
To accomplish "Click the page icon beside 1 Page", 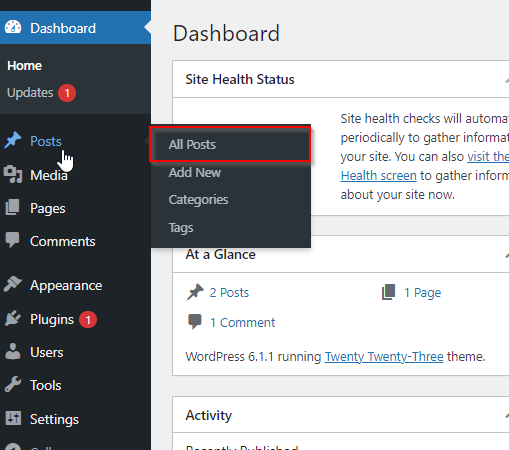I will pos(388,292).
